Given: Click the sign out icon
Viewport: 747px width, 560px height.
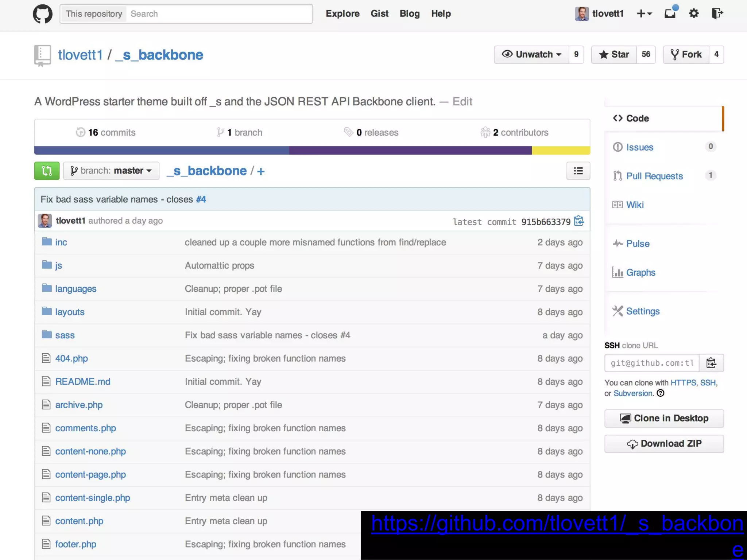Looking at the screenshot, I should [717, 13].
